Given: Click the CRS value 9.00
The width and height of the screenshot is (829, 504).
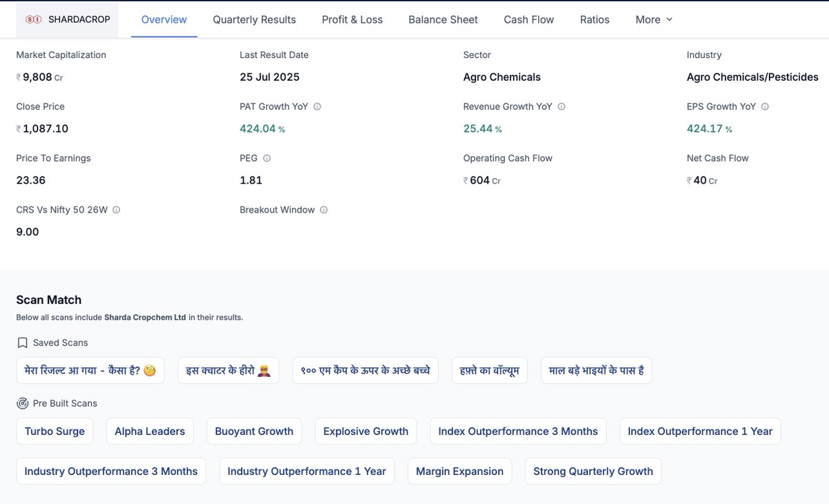Looking at the screenshot, I should click(x=28, y=232).
